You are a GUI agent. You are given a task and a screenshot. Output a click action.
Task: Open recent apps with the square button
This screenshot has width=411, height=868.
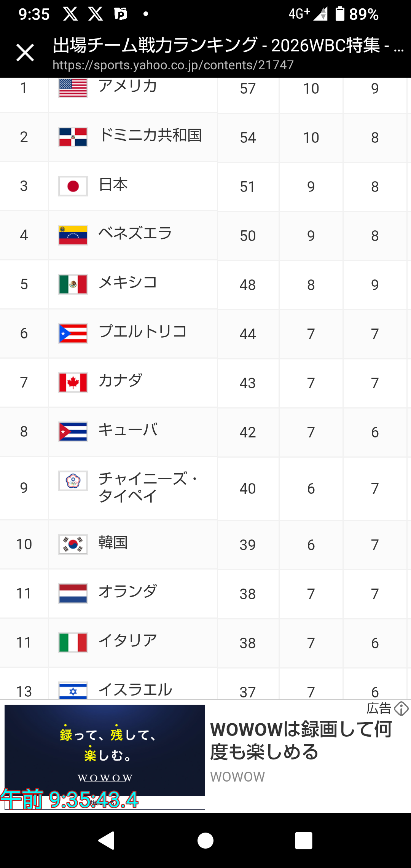304,840
